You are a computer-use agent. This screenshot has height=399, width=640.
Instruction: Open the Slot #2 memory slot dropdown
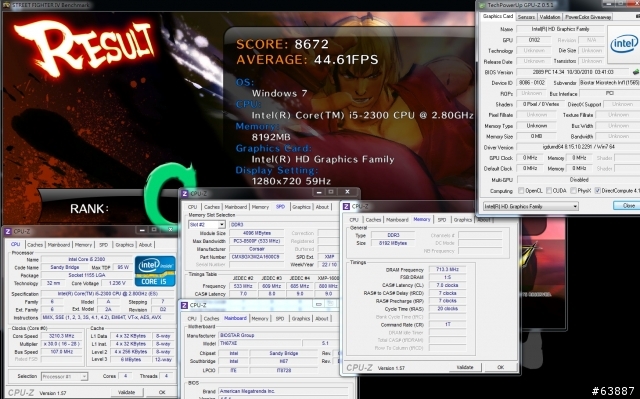pyautogui.click(x=207, y=224)
